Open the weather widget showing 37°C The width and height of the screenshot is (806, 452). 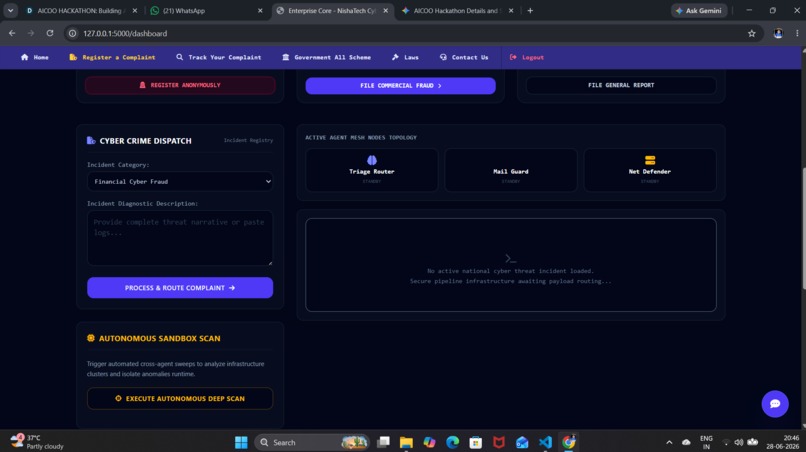point(37,442)
